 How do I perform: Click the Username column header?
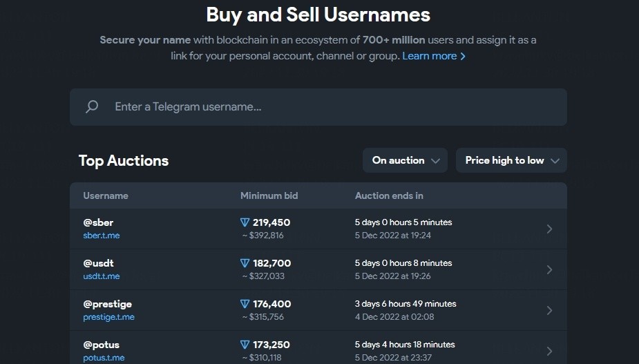pyautogui.click(x=106, y=195)
